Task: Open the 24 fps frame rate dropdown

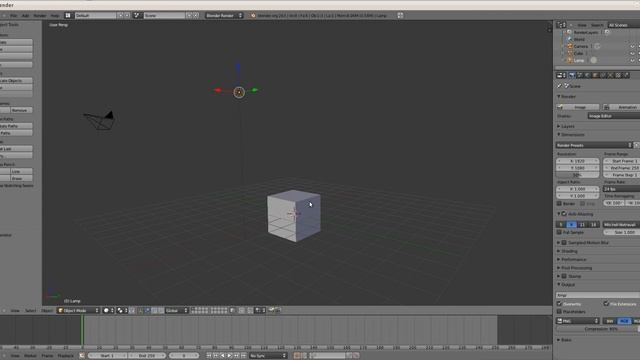Action: tap(622, 189)
